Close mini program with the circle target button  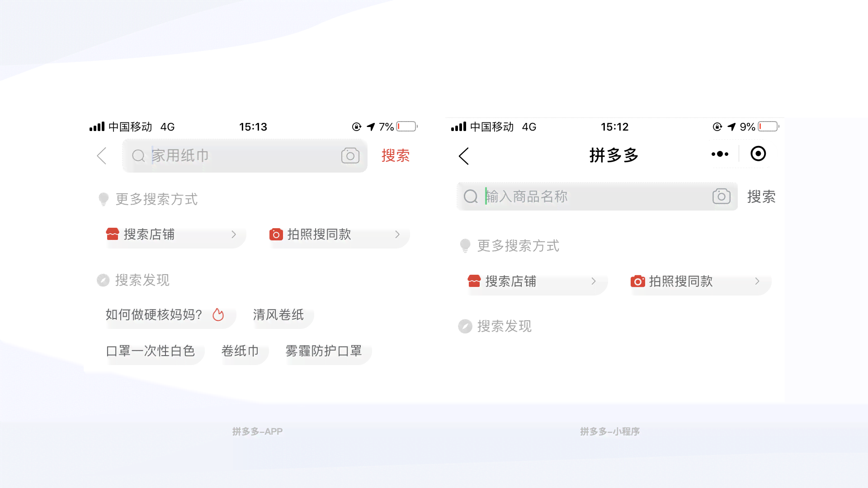click(x=758, y=154)
